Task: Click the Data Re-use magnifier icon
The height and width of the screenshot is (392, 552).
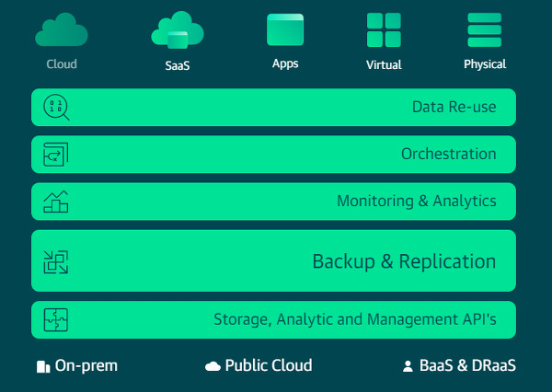Action: point(56,107)
